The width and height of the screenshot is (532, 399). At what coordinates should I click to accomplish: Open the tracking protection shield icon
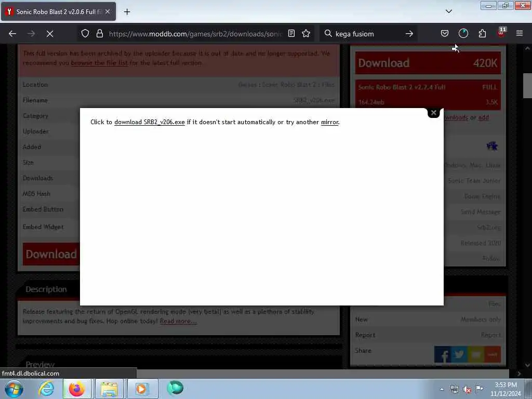85,34
